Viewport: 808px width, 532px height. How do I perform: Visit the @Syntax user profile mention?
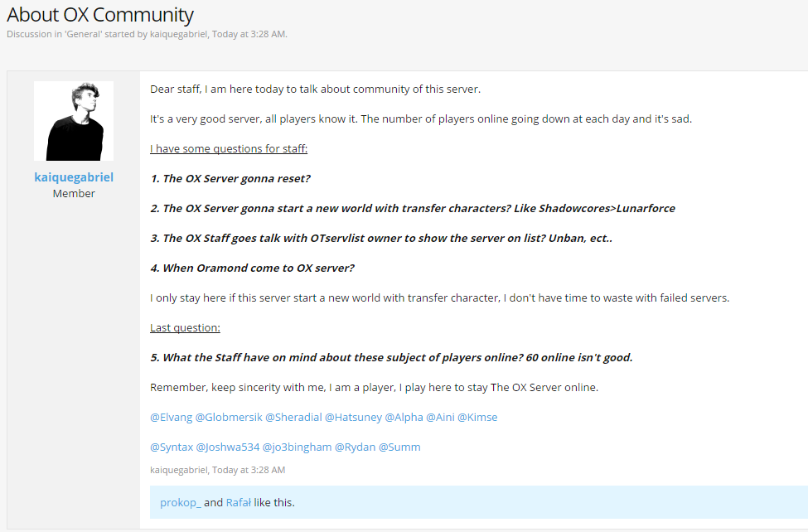pos(172,447)
